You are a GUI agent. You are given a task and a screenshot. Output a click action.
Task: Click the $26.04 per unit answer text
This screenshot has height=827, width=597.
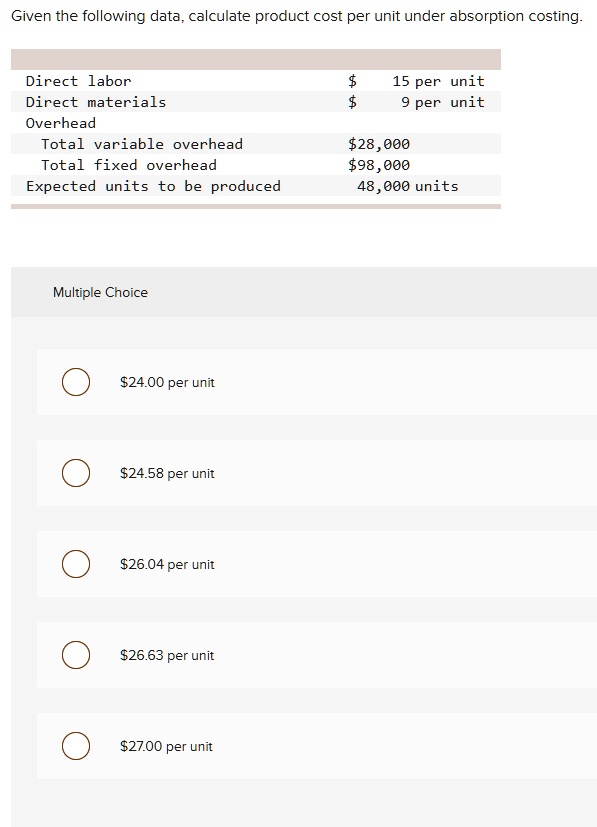pyautogui.click(x=165, y=564)
